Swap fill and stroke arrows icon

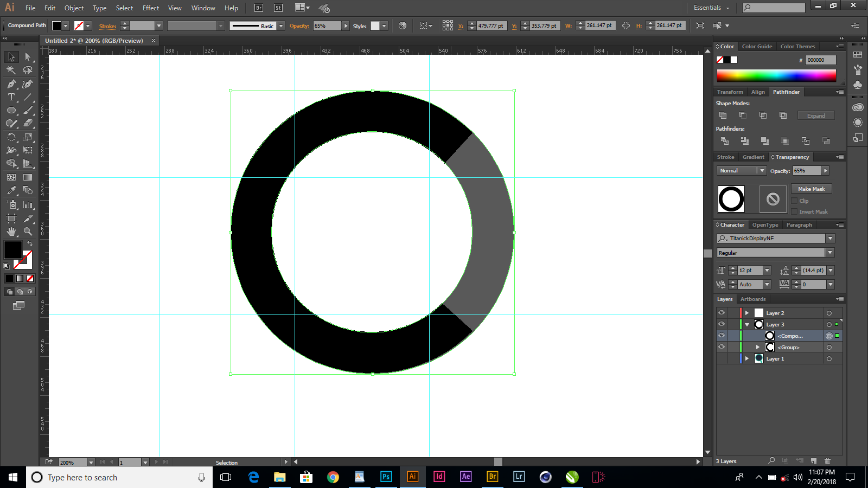[30, 243]
